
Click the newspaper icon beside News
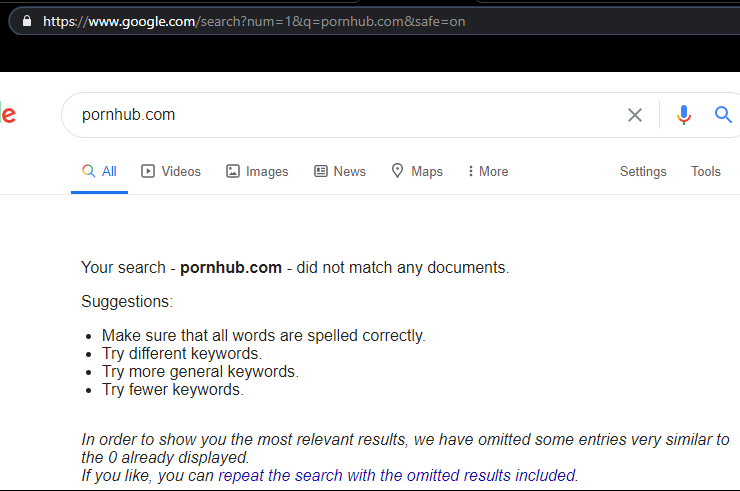point(321,171)
